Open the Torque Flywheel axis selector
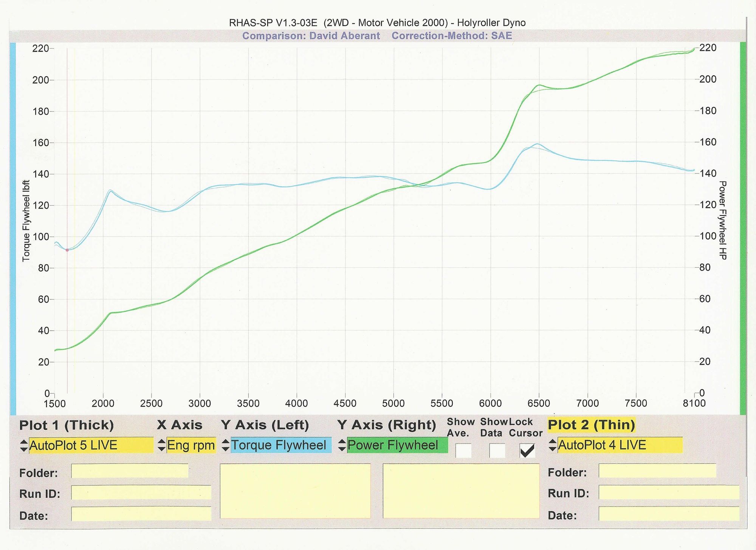 280,445
